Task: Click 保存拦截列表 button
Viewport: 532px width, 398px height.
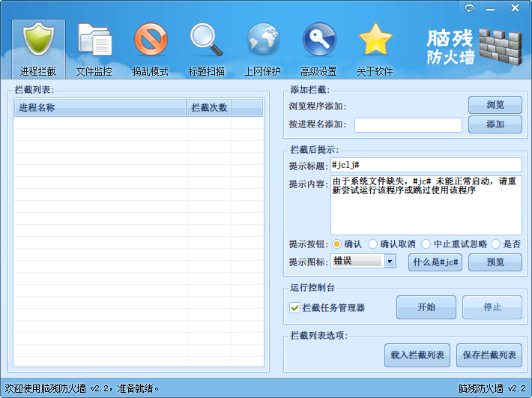Action: 489,355
